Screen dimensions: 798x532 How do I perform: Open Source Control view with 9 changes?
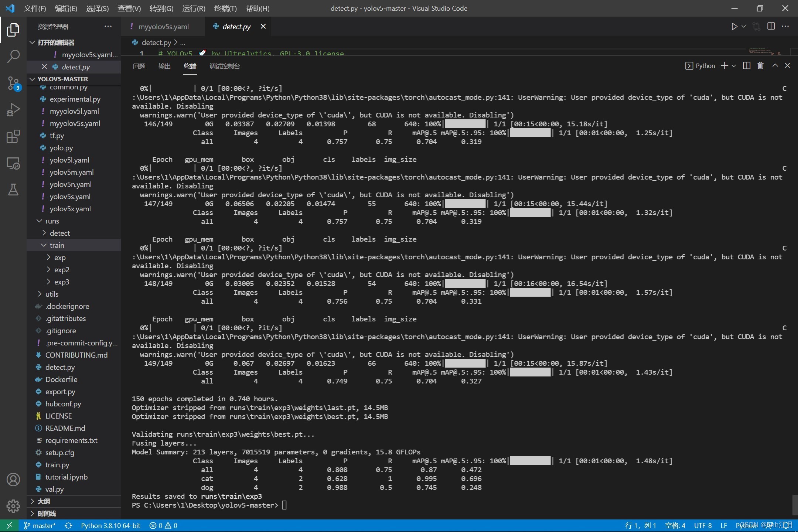[x=13, y=83]
